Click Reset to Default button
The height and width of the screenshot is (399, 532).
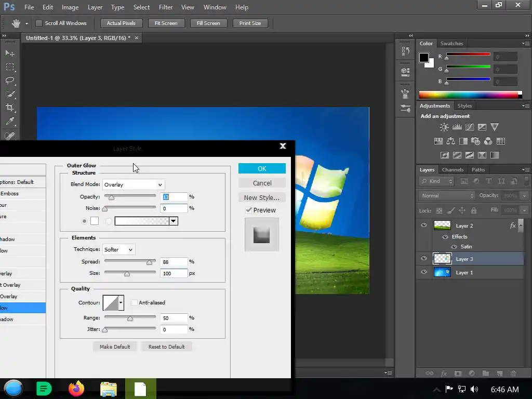point(167,347)
